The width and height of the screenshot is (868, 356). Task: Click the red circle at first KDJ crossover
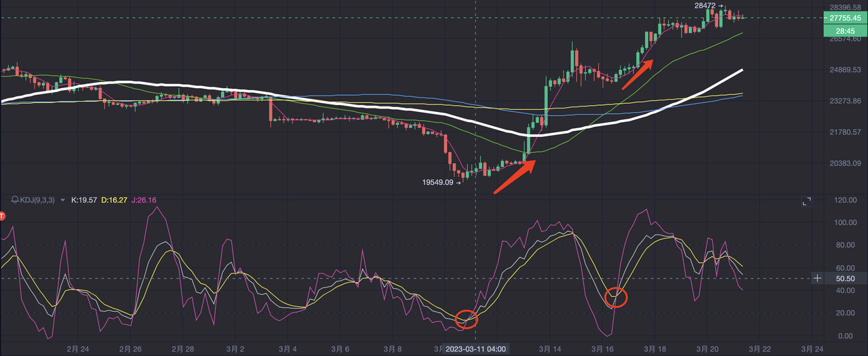(x=467, y=319)
